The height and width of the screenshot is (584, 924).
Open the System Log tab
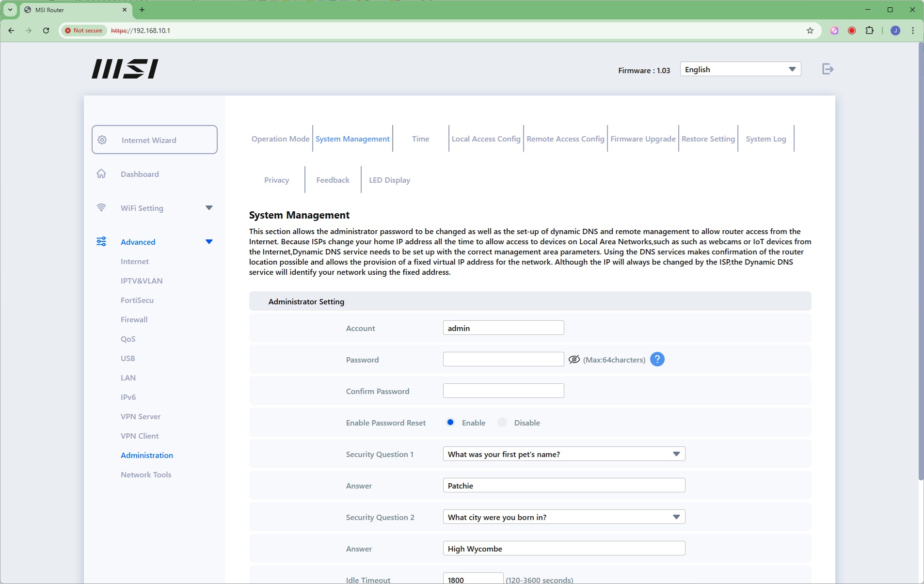click(765, 139)
